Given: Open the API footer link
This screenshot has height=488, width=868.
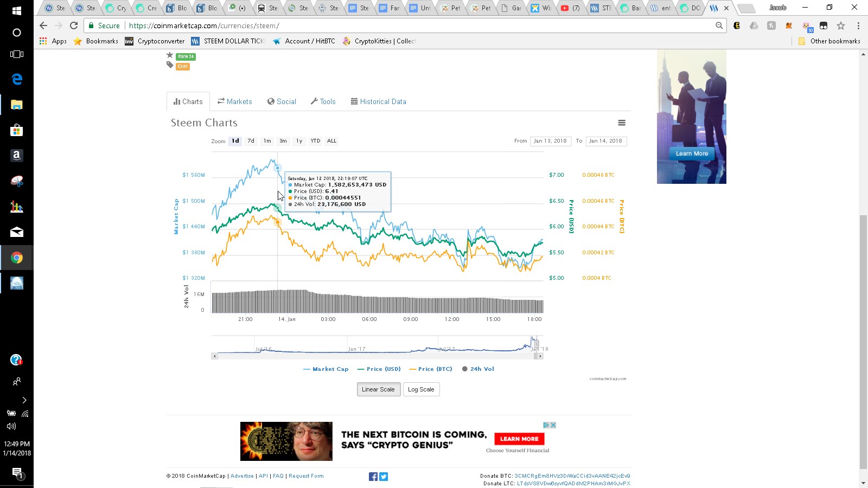Looking at the screenshot, I should coord(263,476).
